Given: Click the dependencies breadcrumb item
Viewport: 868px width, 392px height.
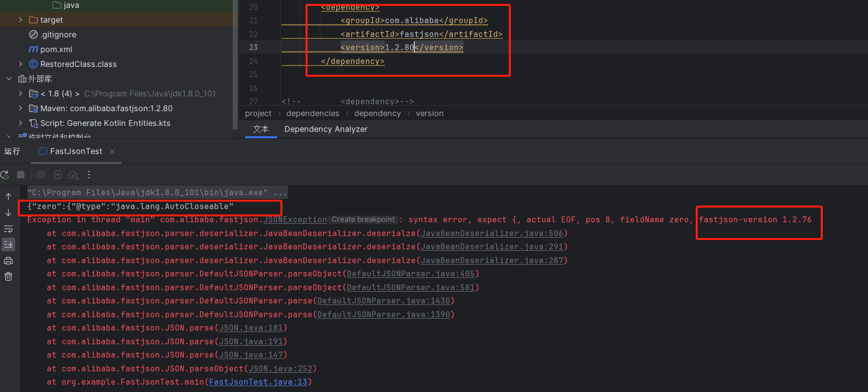Looking at the screenshot, I should [312, 114].
